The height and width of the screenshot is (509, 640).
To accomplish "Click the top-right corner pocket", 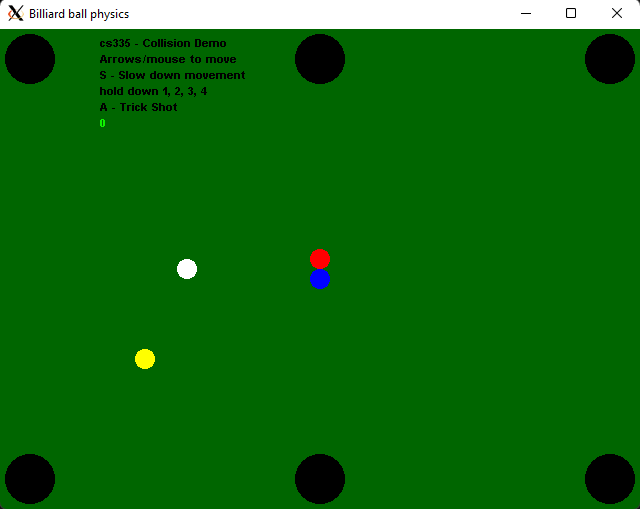I will [x=610, y=59].
